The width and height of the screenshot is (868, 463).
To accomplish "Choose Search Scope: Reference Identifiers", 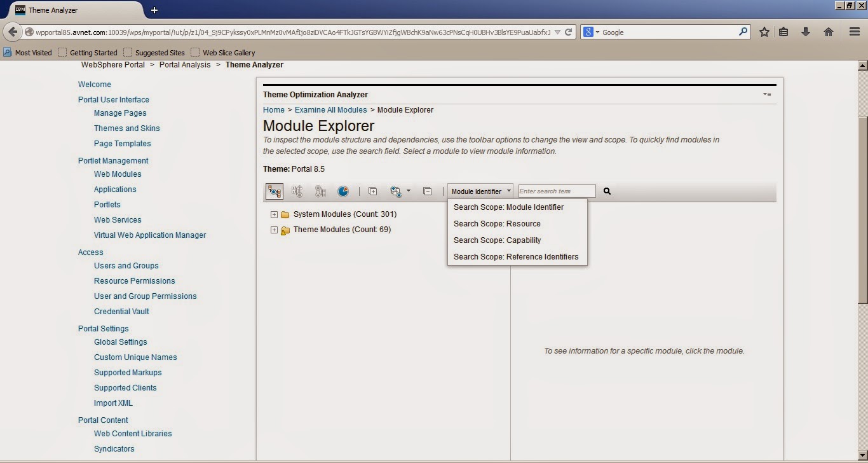I will (x=517, y=256).
